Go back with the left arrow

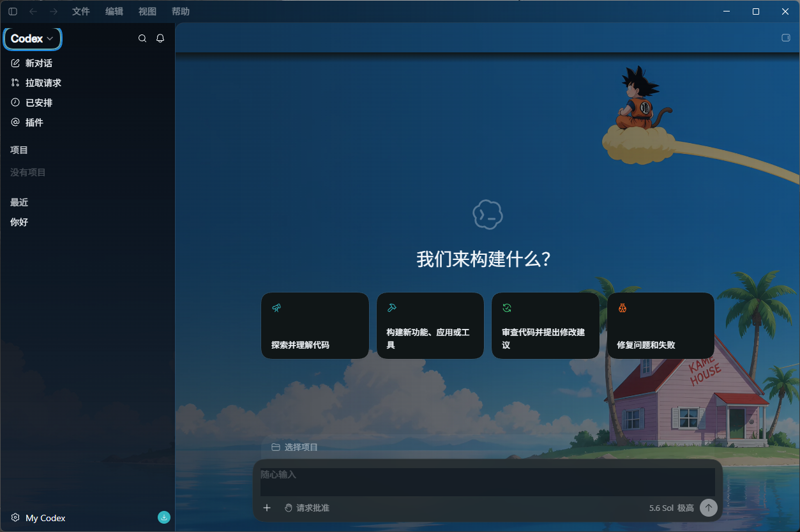pos(33,11)
